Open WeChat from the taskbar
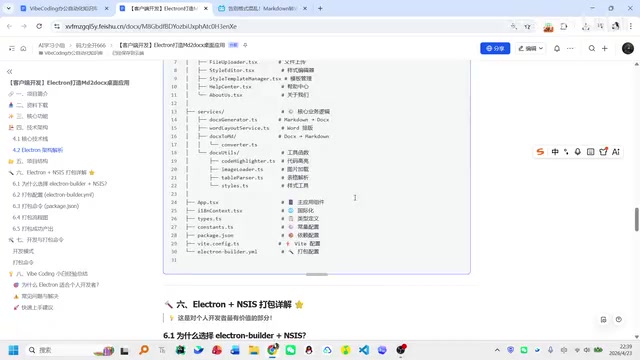The height and width of the screenshot is (360, 640). click(290, 350)
